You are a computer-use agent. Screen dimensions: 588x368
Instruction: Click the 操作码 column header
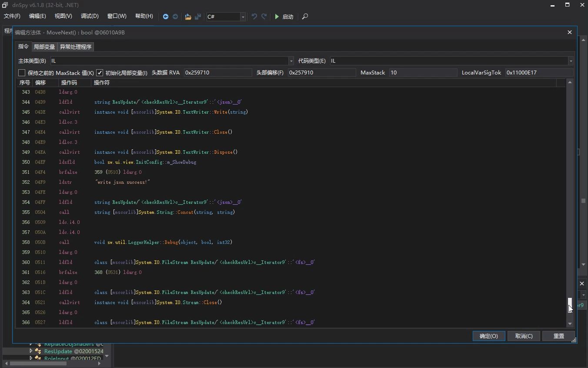[75, 82]
